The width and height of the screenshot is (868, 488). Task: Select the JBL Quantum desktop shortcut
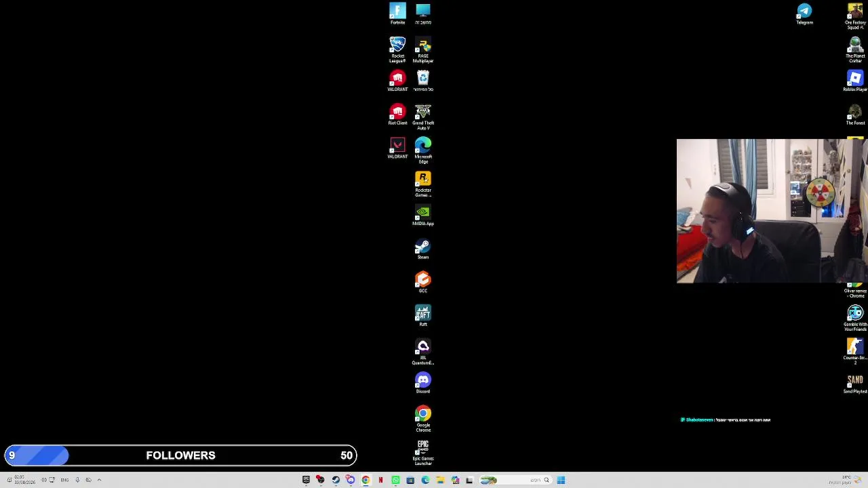[422, 352]
